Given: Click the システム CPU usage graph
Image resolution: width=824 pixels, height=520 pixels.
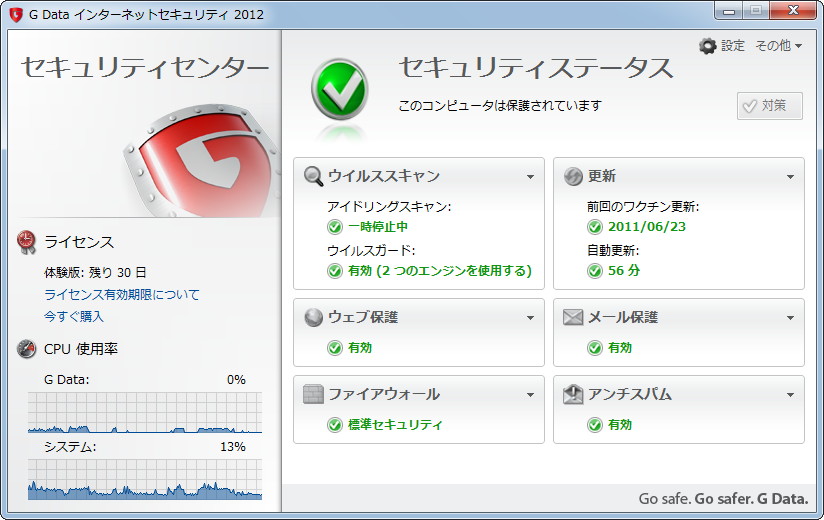Looking at the screenshot, I should pos(145,480).
